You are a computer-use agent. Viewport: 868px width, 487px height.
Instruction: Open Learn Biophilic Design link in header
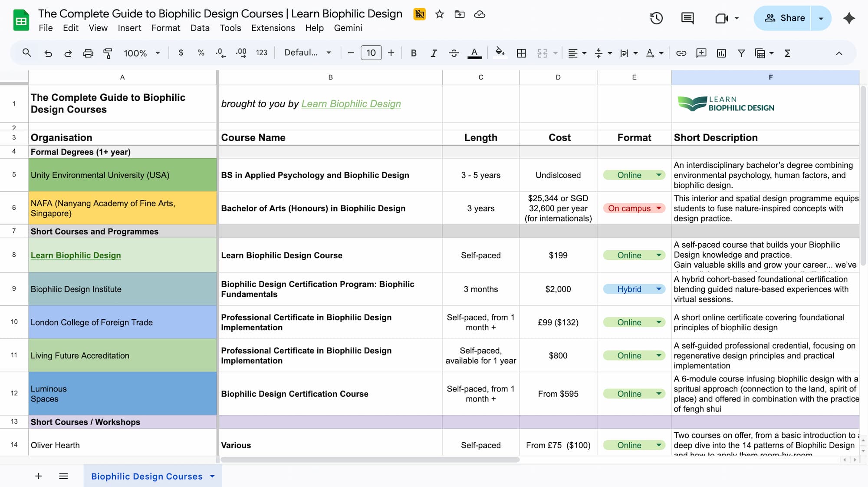351,103
